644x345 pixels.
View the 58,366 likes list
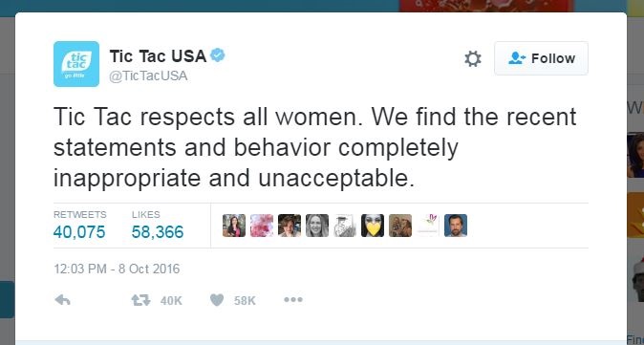tap(158, 226)
